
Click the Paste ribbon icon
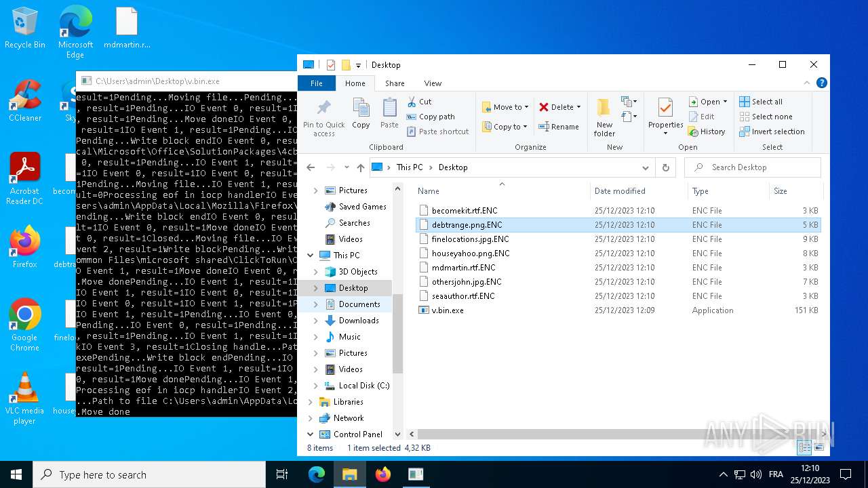(x=389, y=114)
